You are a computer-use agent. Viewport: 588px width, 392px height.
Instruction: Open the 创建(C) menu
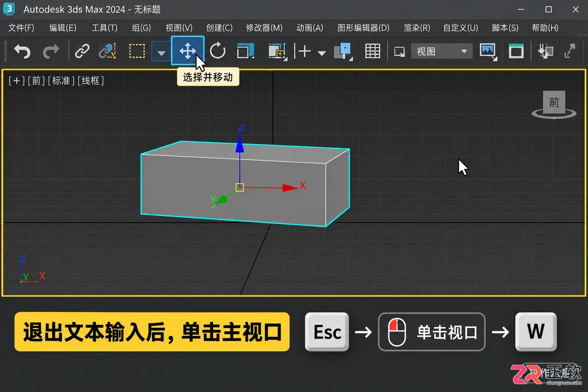(x=219, y=28)
